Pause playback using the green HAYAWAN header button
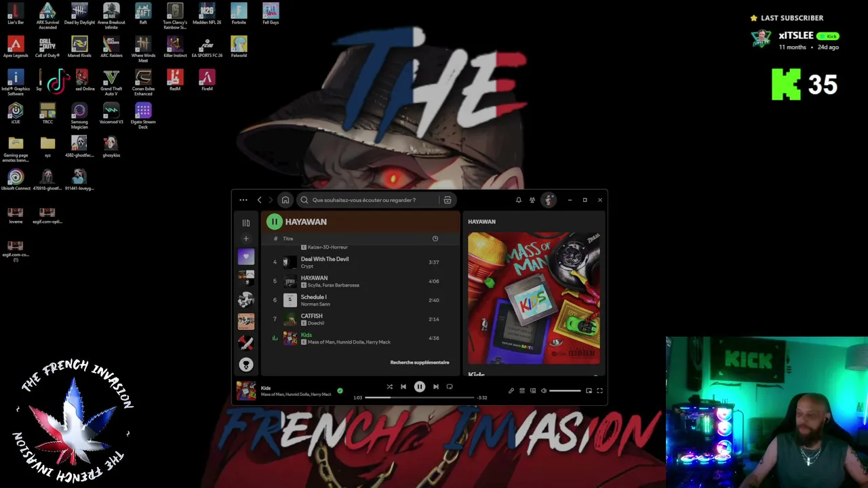Image resolution: width=868 pixels, height=488 pixels. click(274, 222)
